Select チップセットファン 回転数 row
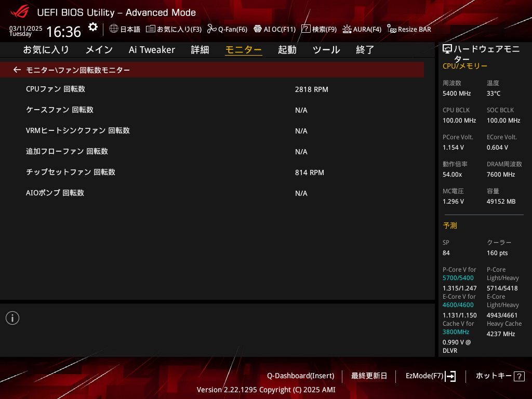This screenshot has height=399, width=532. [212, 172]
